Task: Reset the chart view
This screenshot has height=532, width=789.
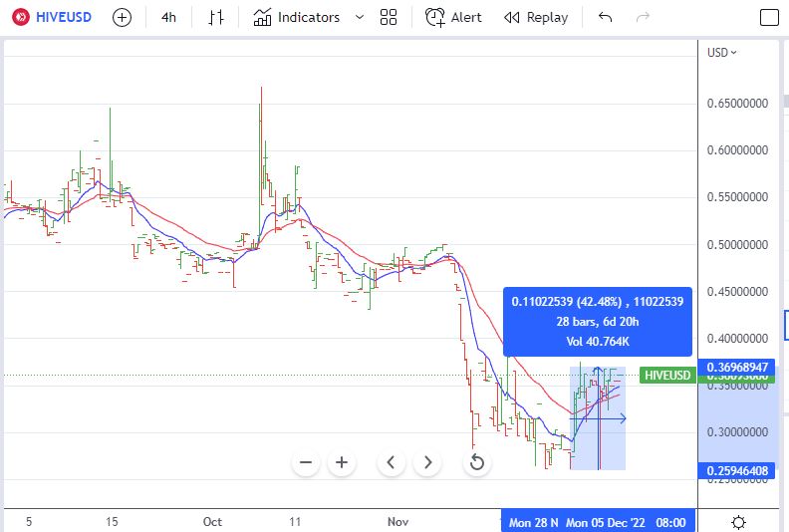Action: [476, 462]
